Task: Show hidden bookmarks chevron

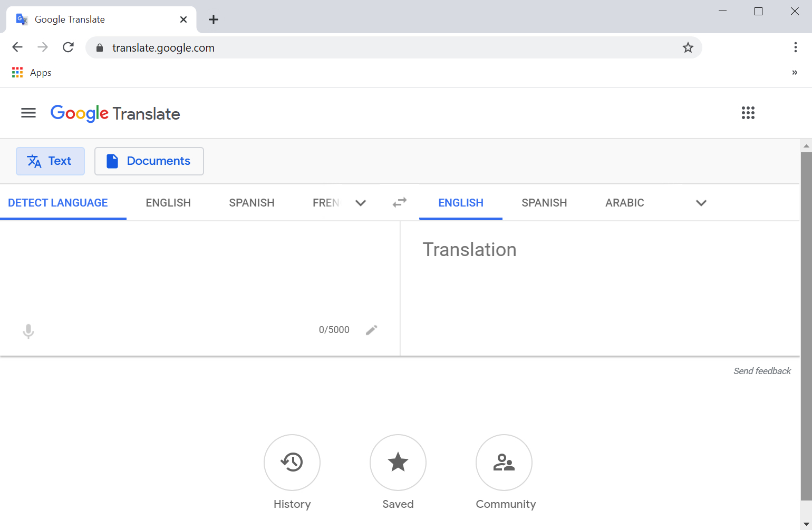Action: [795, 73]
